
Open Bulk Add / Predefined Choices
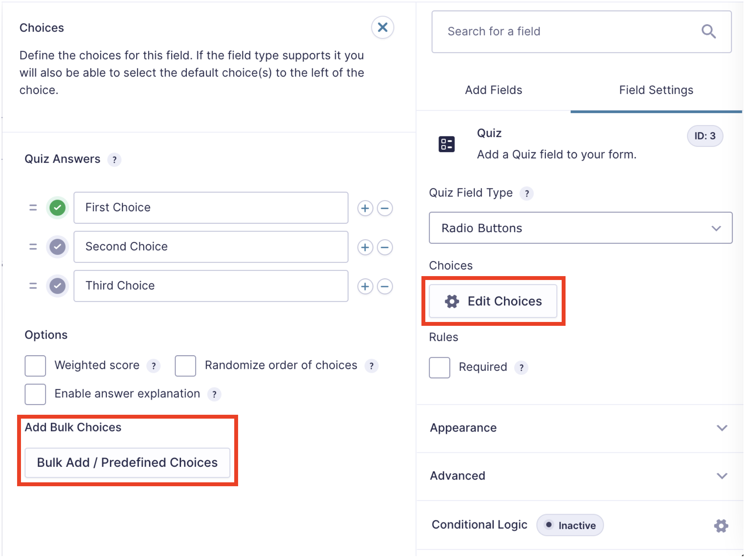click(127, 463)
